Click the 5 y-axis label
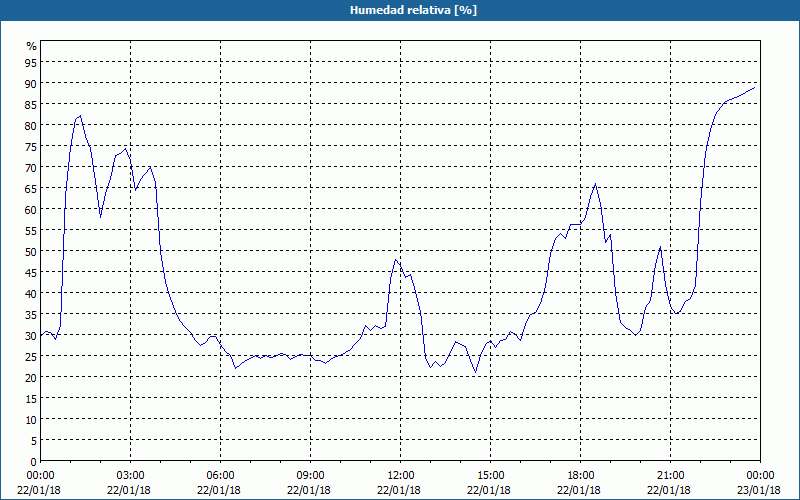Screen dimensions: 800x500 click(x=34, y=440)
